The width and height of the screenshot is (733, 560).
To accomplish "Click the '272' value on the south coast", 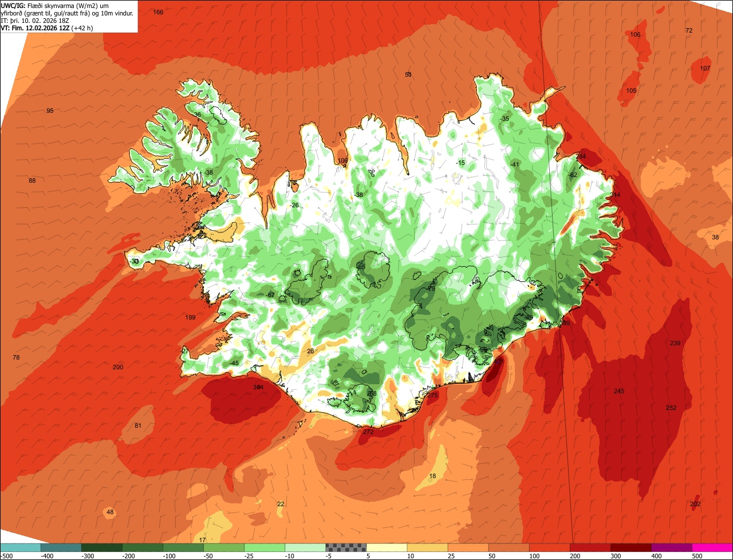I will [x=368, y=432].
